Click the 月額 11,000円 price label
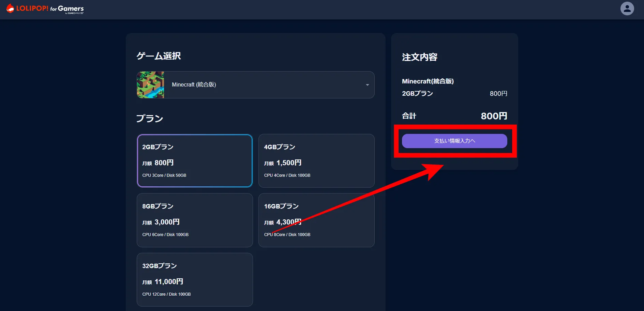 (x=163, y=282)
